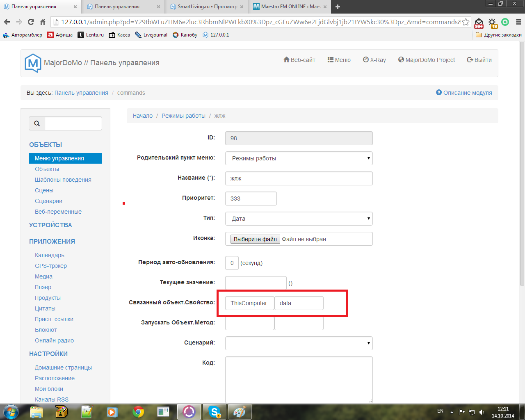This screenshot has height=420, width=525.
Task: Open Skype from the taskbar
Action: (215, 411)
